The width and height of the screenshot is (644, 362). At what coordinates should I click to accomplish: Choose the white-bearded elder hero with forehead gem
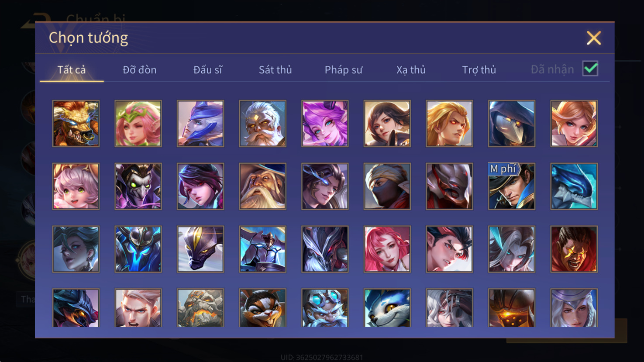pyautogui.click(x=262, y=124)
